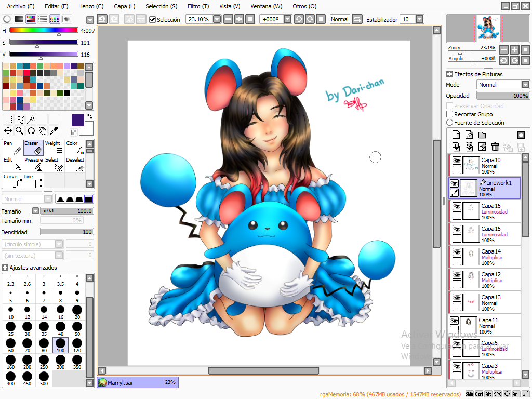Open the zoom percentage dropdown
532x399 pixels.
[x=217, y=19]
